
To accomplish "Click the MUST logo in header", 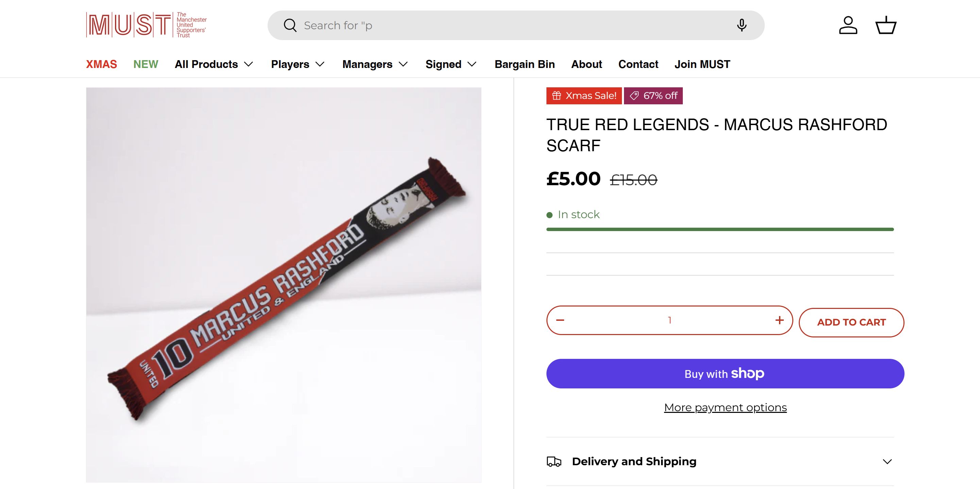I will pos(146,25).
